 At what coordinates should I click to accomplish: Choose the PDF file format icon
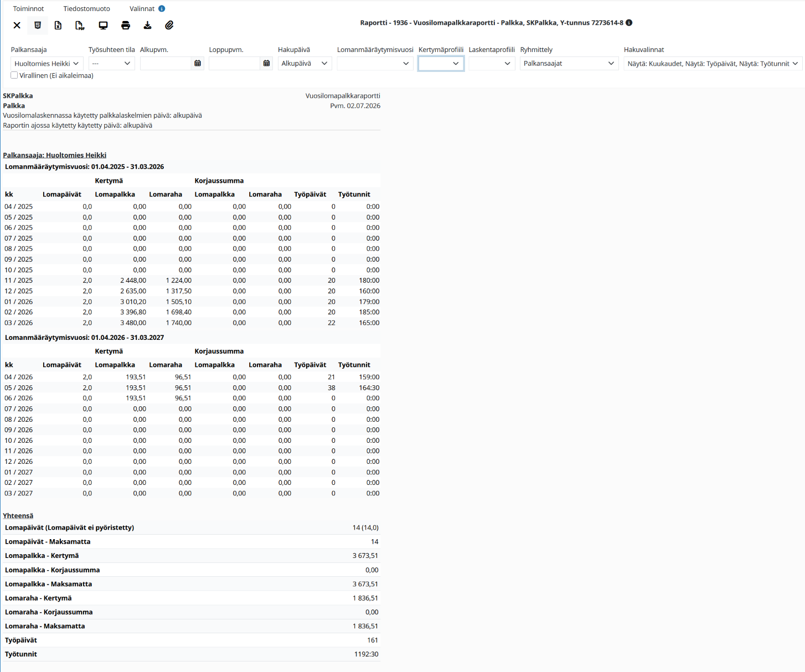(80, 25)
